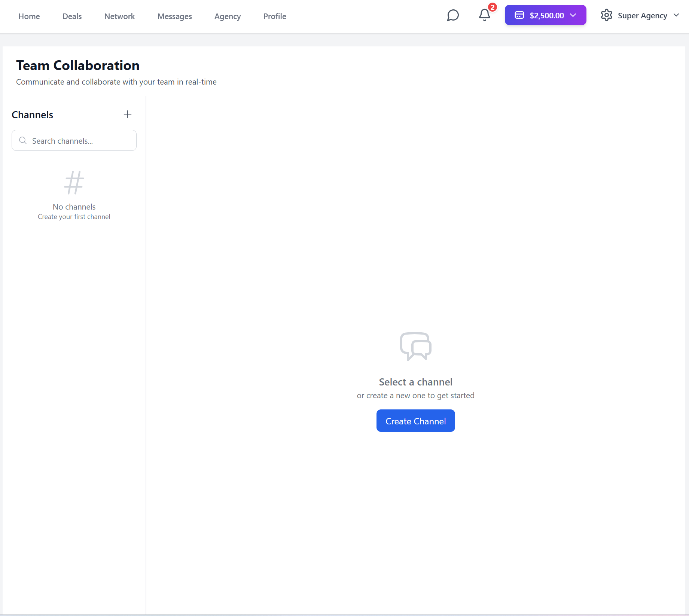Open the chat bubble icon in header
Image resolution: width=689 pixels, height=616 pixels.
[x=453, y=15]
